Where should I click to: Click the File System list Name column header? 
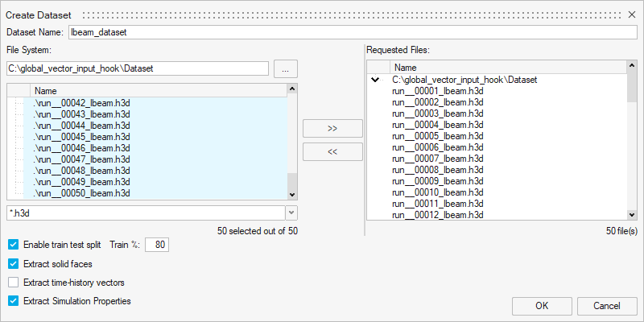(x=159, y=91)
